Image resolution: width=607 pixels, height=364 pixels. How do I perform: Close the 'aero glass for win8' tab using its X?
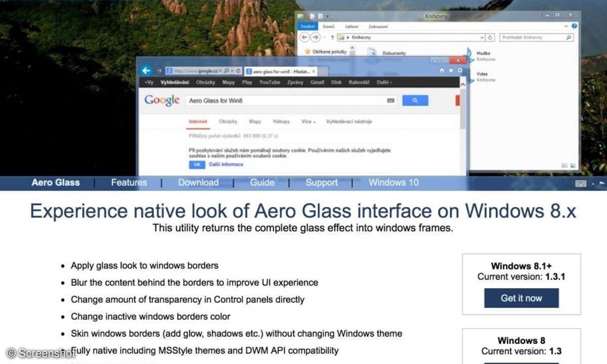point(314,72)
